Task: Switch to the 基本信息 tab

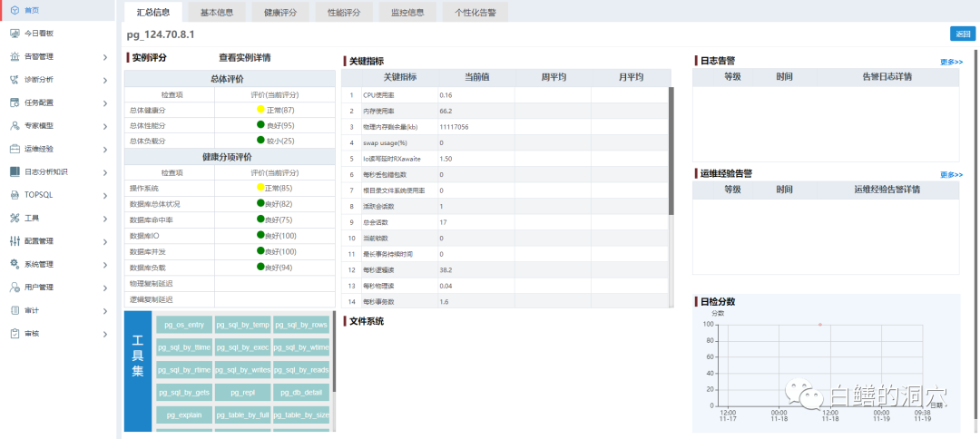Action: [x=216, y=12]
